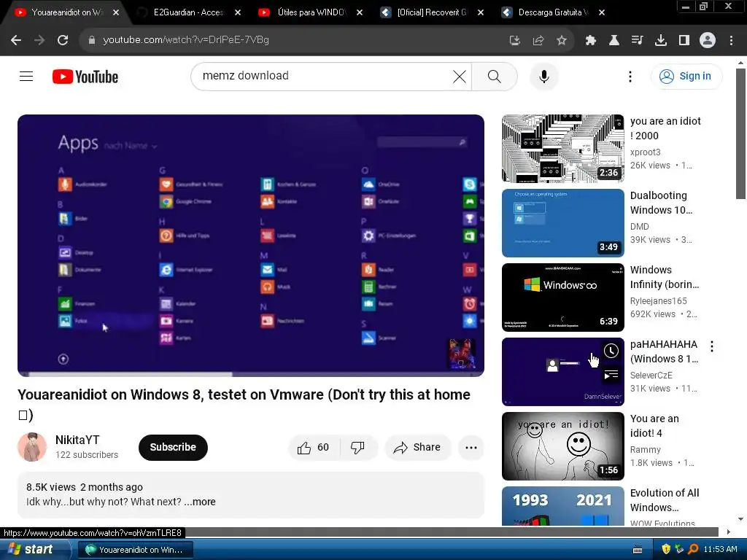Toggle Chrome side panel icon
The width and height of the screenshot is (747, 560).
click(684, 41)
